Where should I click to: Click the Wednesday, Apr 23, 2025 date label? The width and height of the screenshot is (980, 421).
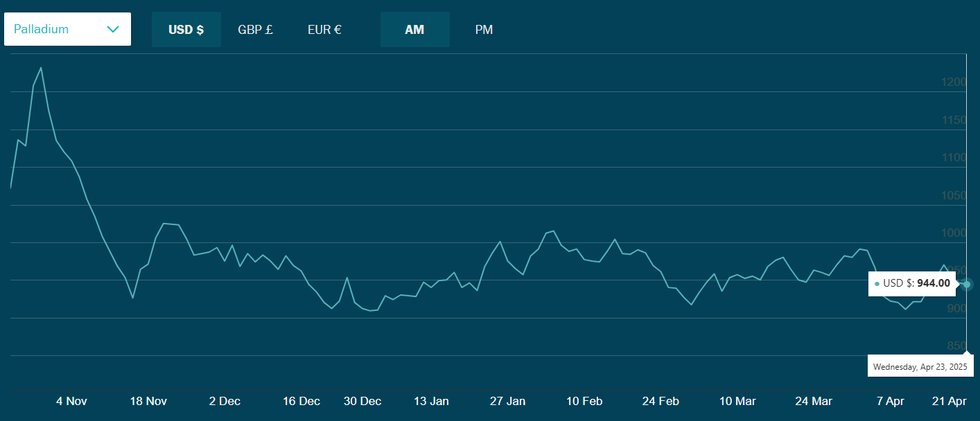920,366
